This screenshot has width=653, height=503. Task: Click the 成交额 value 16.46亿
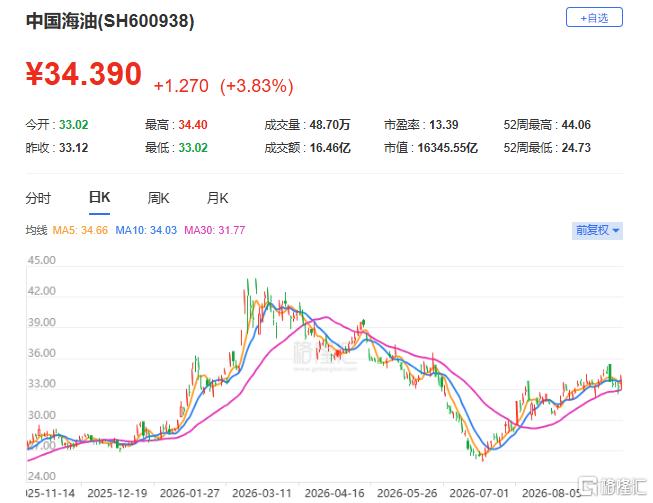(330, 148)
